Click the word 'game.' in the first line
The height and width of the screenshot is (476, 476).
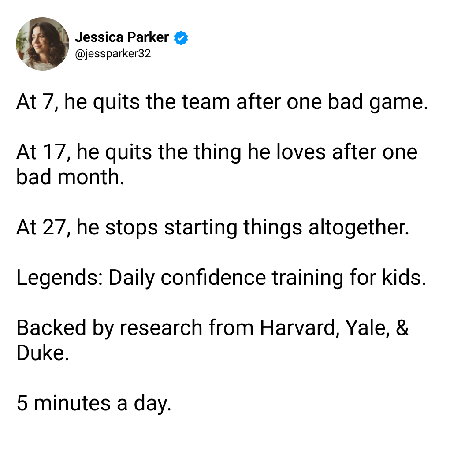[398, 102]
